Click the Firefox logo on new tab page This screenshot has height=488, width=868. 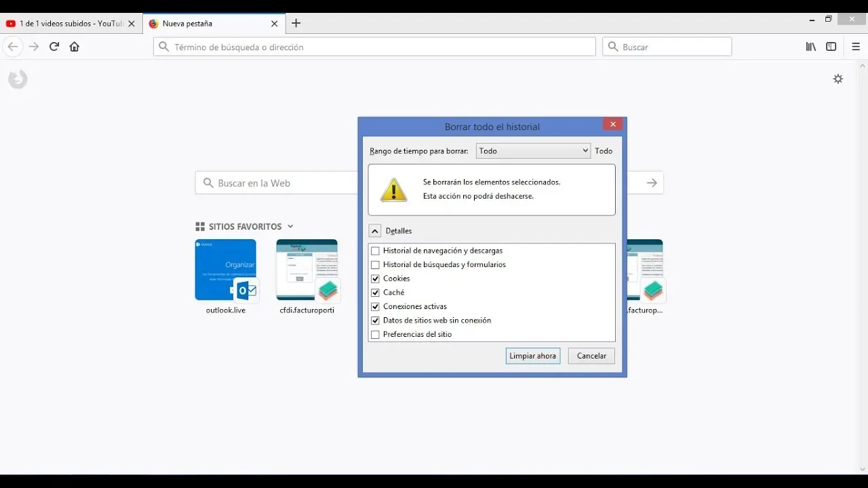(x=18, y=79)
